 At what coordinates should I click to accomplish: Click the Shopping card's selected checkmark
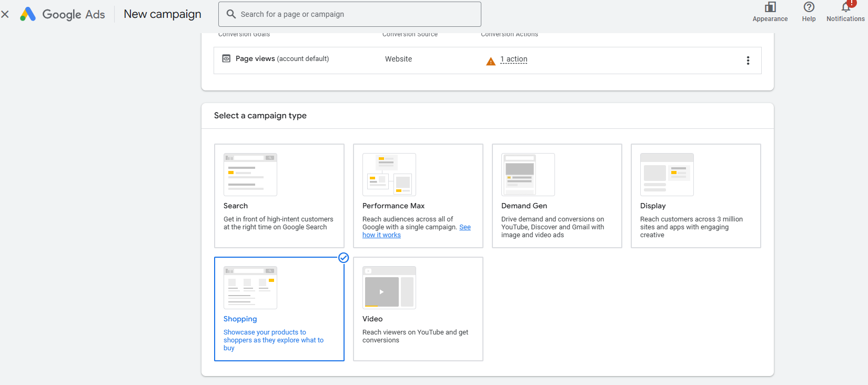point(344,258)
